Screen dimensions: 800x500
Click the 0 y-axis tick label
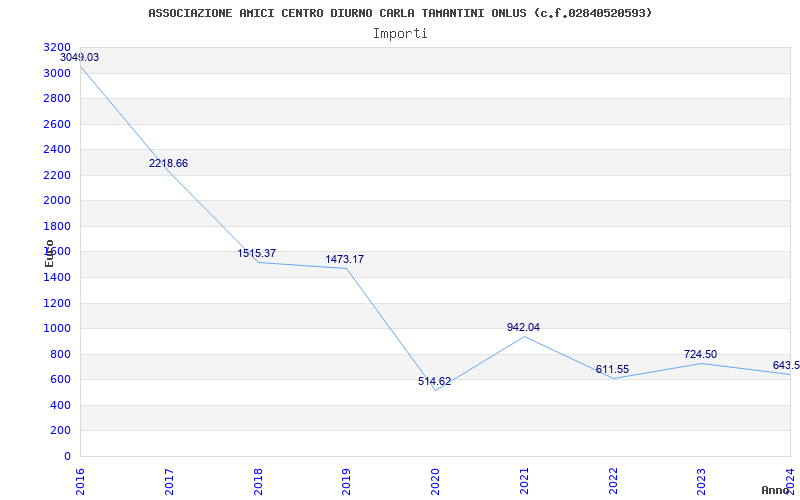[67, 456]
